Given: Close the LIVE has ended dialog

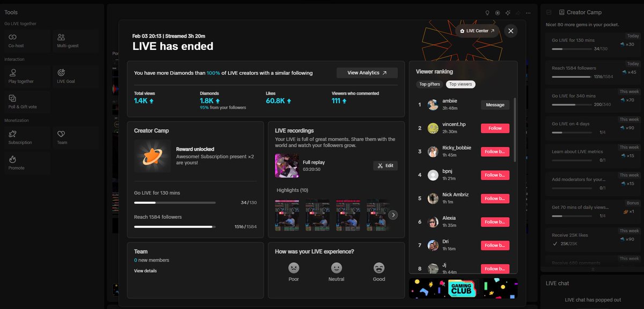Looking at the screenshot, I should point(511,31).
